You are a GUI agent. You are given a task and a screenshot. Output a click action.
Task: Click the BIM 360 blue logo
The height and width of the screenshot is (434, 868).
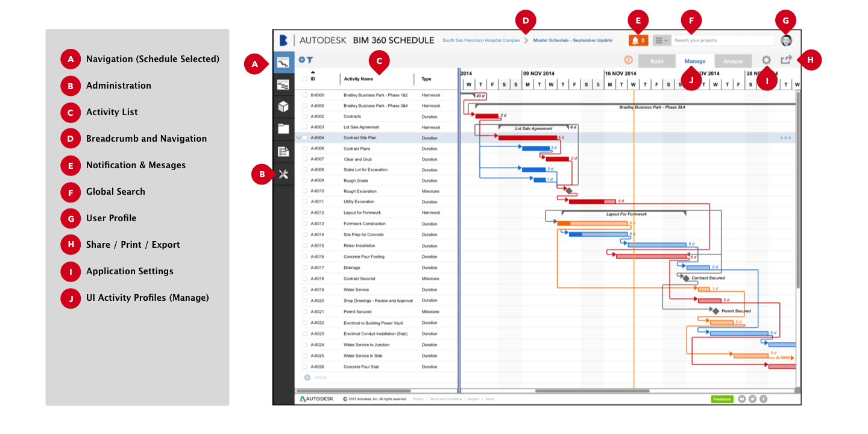283,40
